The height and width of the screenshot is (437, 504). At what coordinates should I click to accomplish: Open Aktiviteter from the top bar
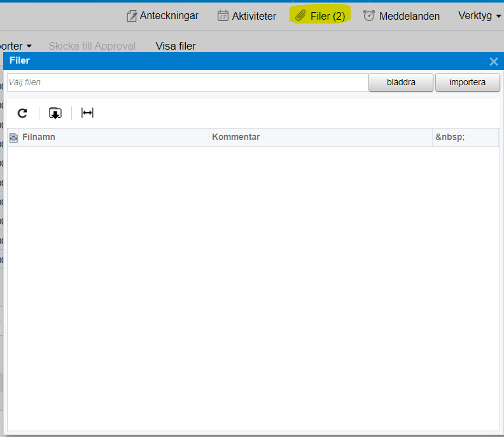click(246, 16)
